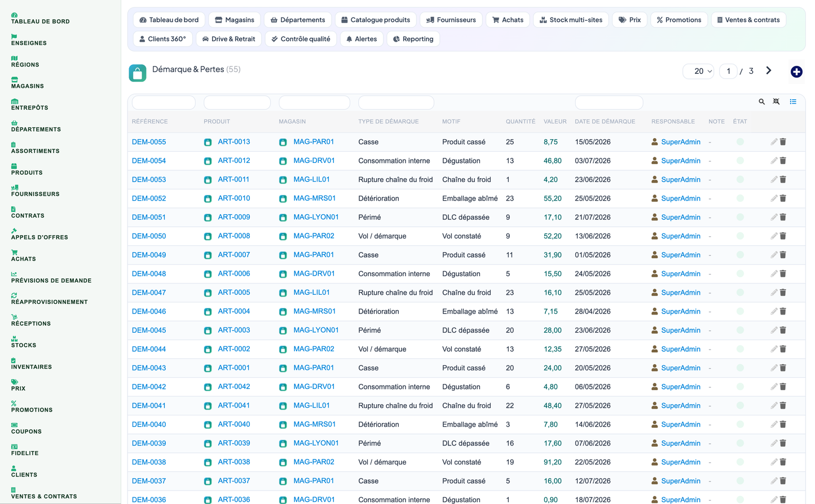The height and width of the screenshot is (504, 815).
Task: Click the user icon beside SuperAdmin in DEM-0053
Action: tap(654, 179)
